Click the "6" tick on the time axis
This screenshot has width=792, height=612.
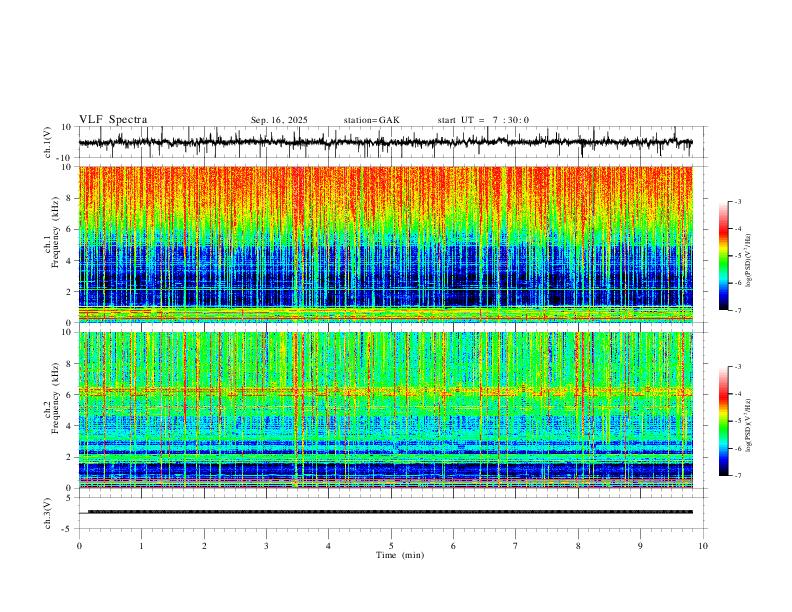[x=453, y=546]
